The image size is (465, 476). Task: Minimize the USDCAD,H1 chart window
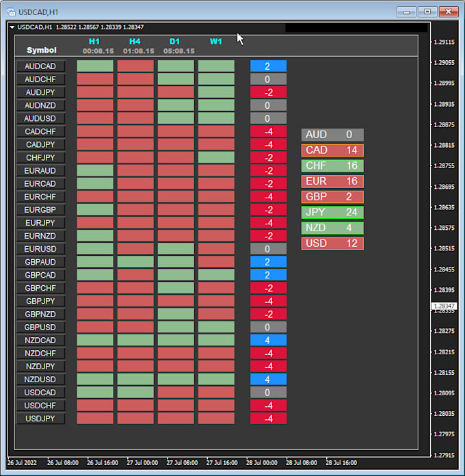coord(406,12)
